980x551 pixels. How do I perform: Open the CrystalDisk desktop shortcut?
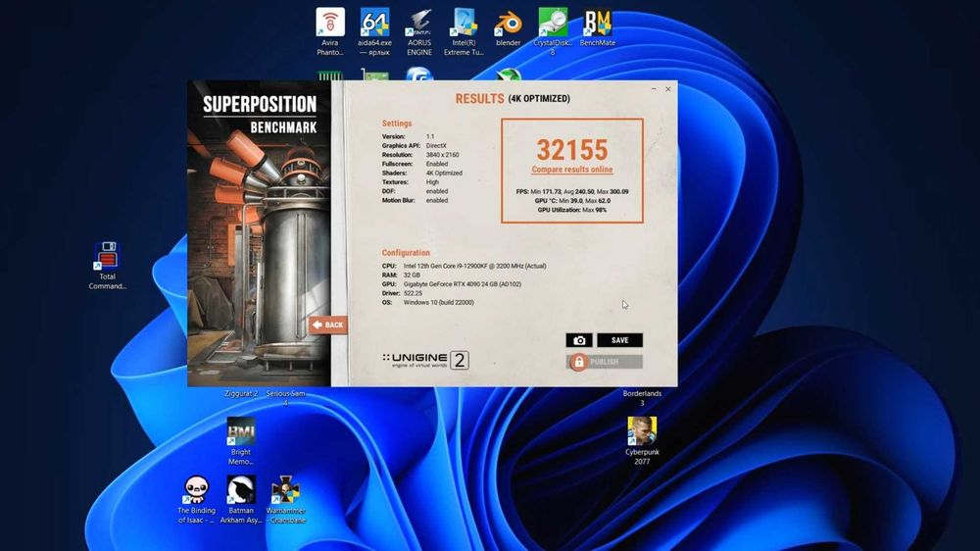click(553, 31)
